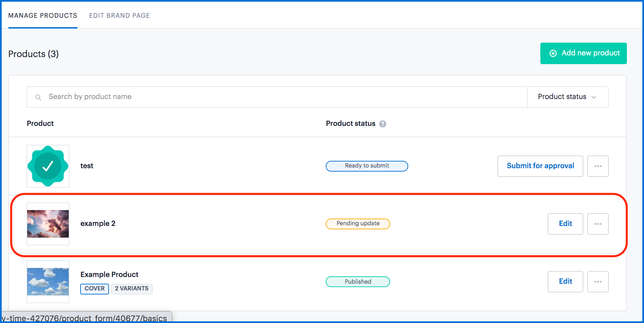Click the plus icon on Add new product
Screen dimensions: 644x323
553,53
